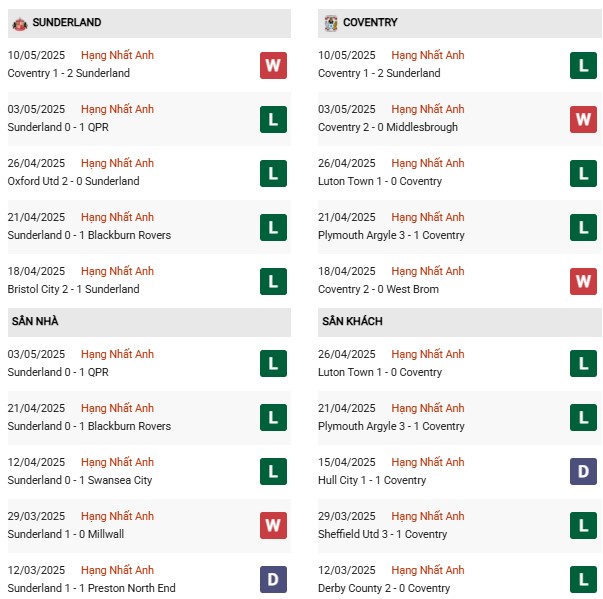Click the L badge beside Sunderland 0-1 Swansea City
Viewport: 603px width, 599px height.
click(x=273, y=471)
